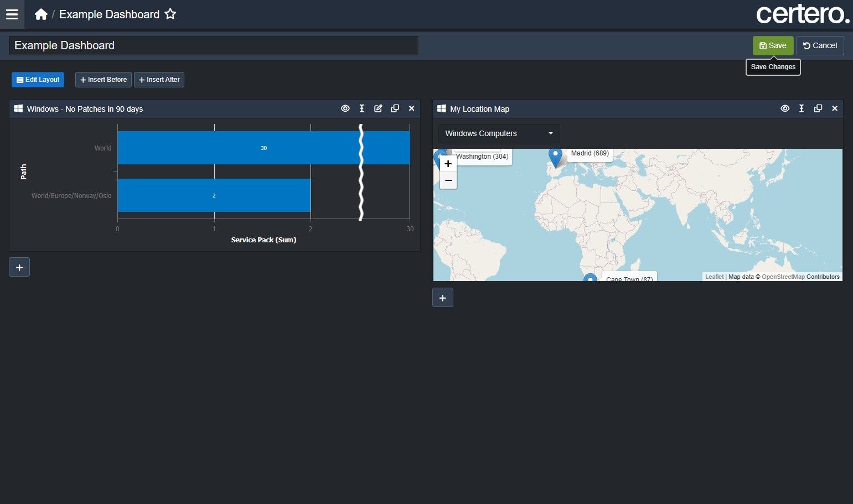Click Windows - No Patches in 90 days title
Image resolution: width=853 pixels, height=504 pixels.
pos(85,109)
